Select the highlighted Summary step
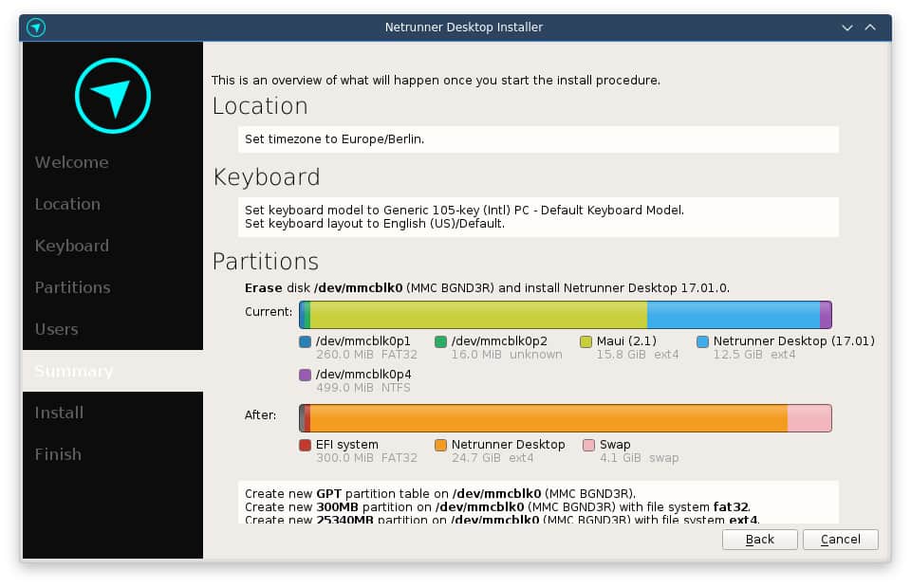 point(113,371)
